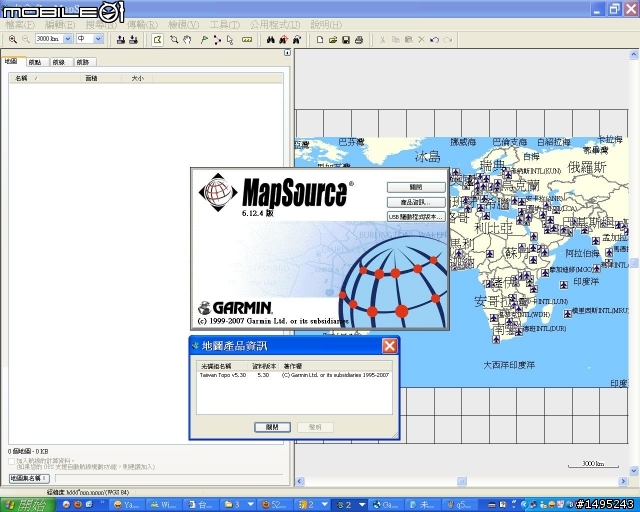Screen dimensions: 640x512
Task: Click the Redo arrow icon
Action: (447, 39)
